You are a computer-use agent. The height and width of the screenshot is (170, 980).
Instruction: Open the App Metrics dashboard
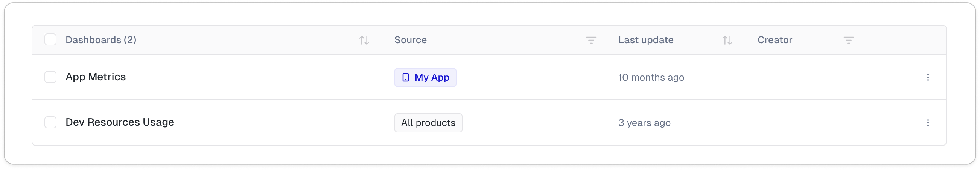click(x=96, y=77)
